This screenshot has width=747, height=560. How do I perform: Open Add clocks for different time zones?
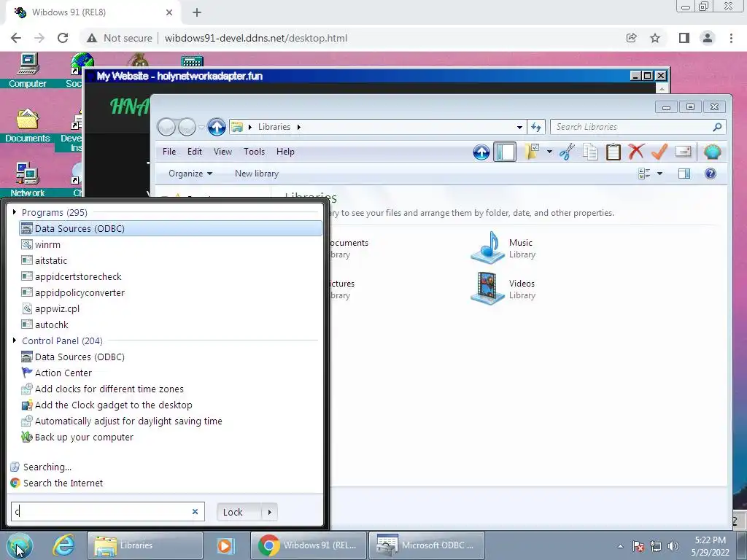[x=171, y=389]
